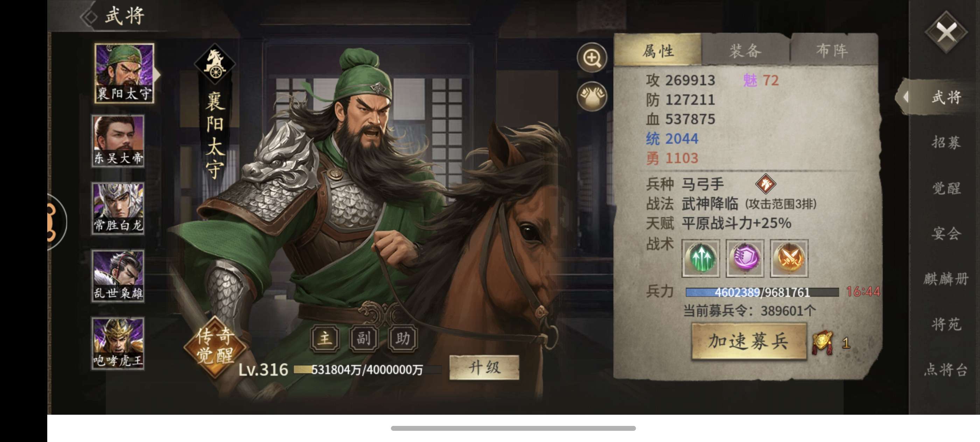Select the 常胜白龙 general portrait

coord(118,208)
